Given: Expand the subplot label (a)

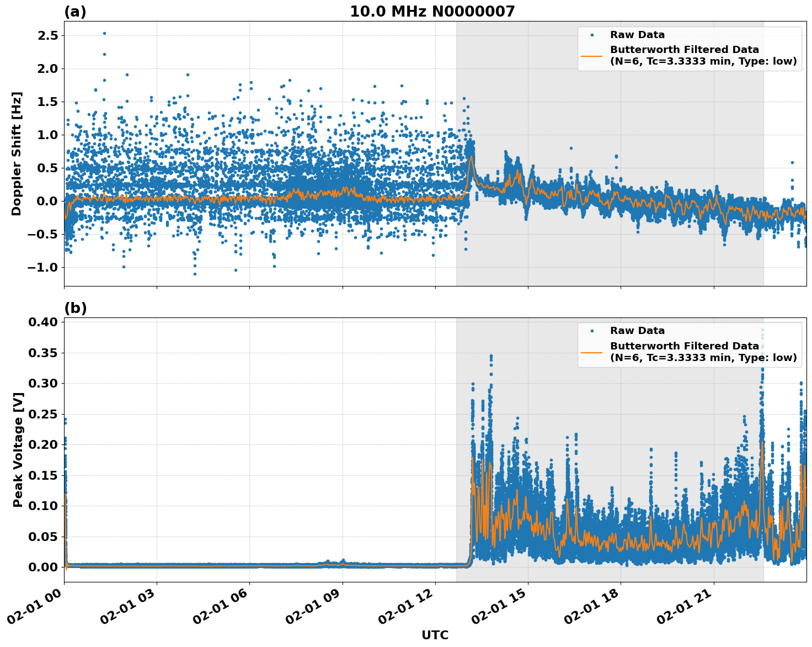Looking at the screenshot, I should click(x=76, y=10).
